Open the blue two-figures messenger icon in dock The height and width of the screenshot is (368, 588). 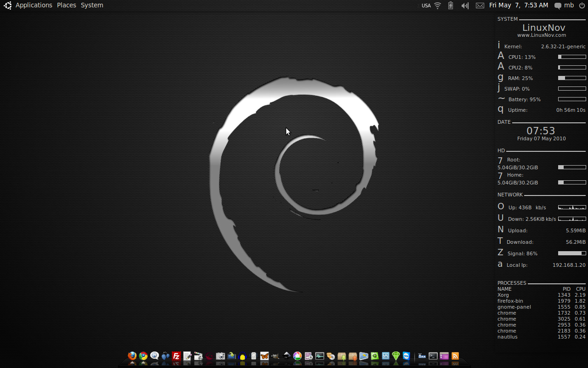point(165,356)
